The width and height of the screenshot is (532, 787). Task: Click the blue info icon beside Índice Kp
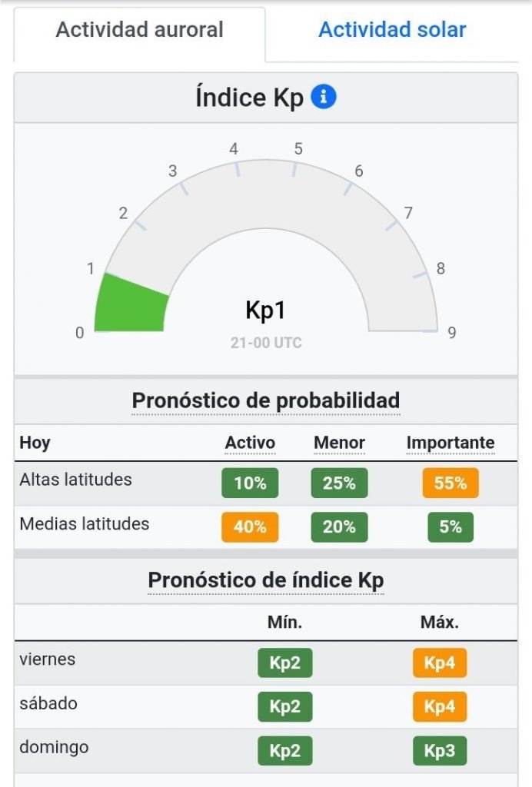(x=324, y=98)
